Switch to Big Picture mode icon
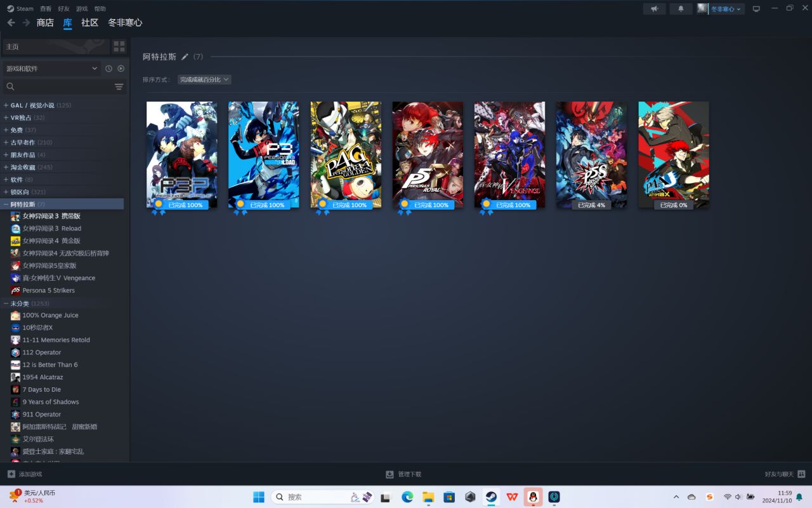This screenshot has height=508, width=812. tap(756, 9)
